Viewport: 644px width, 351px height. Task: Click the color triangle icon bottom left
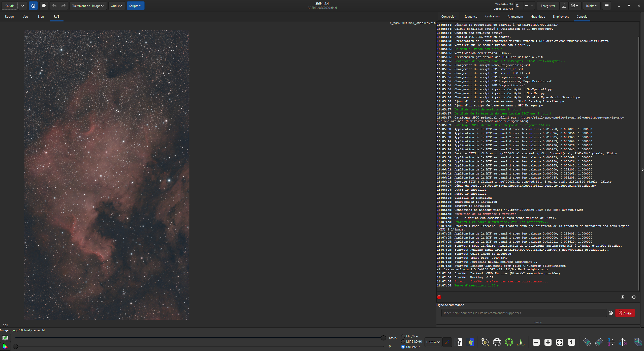pyautogui.click(x=5, y=346)
